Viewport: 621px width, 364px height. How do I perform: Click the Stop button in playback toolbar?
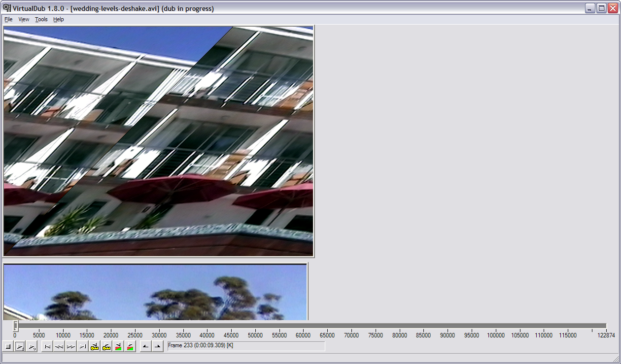[x=8, y=347]
